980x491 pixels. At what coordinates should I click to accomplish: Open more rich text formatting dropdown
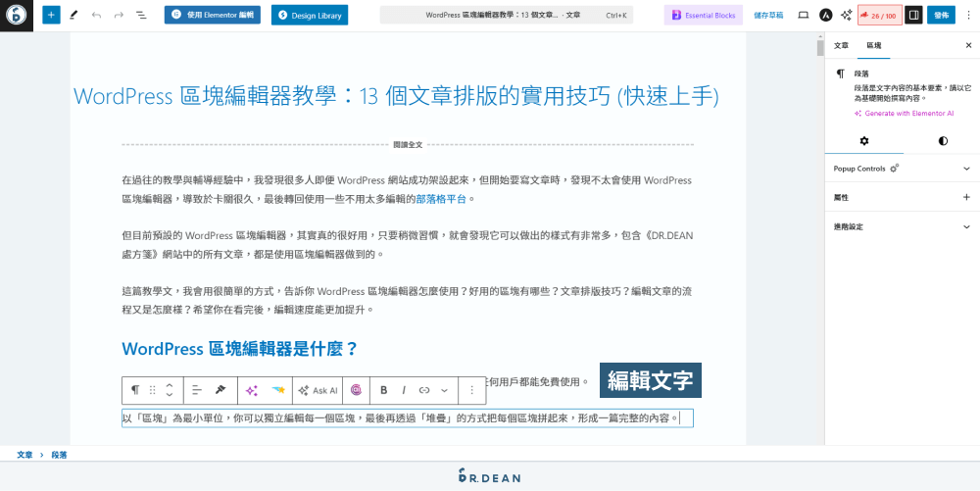coord(444,390)
